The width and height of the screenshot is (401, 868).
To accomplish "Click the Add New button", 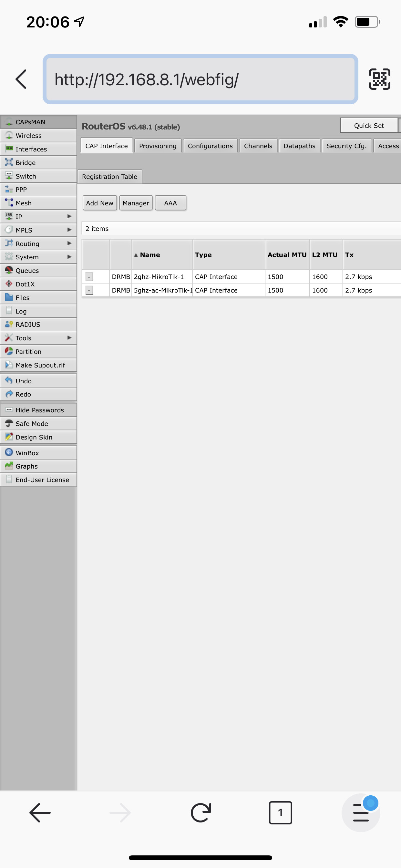I will [100, 203].
